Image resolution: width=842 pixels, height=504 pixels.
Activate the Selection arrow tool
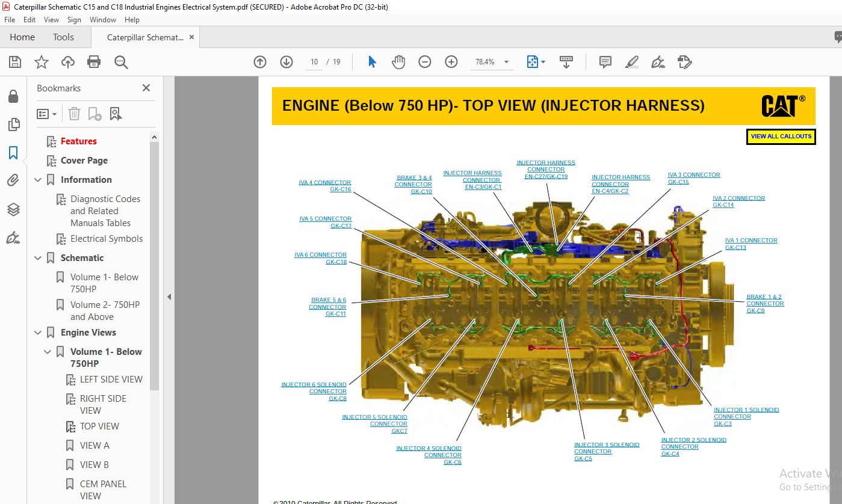[x=372, y=62]
